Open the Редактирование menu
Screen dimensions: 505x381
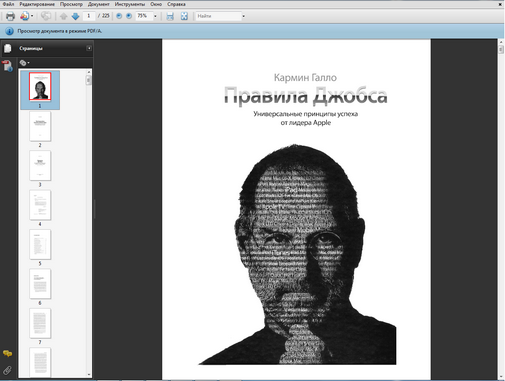pos(37,4)
